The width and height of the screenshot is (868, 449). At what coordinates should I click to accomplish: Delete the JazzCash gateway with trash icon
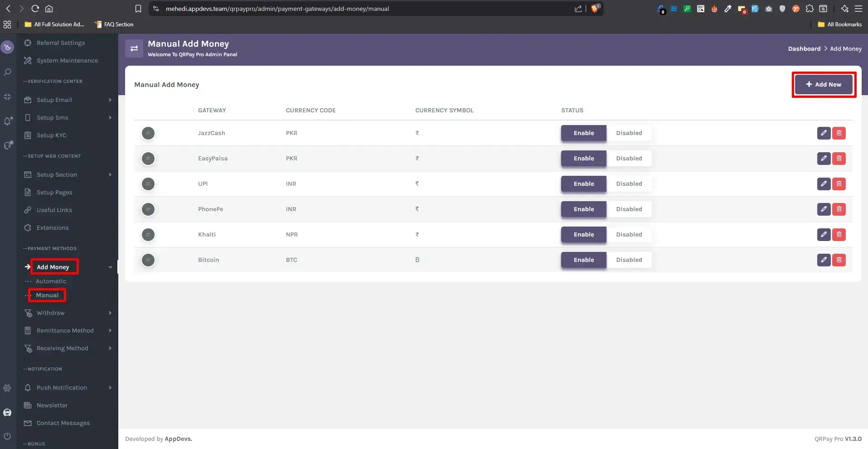coord(839,133)
